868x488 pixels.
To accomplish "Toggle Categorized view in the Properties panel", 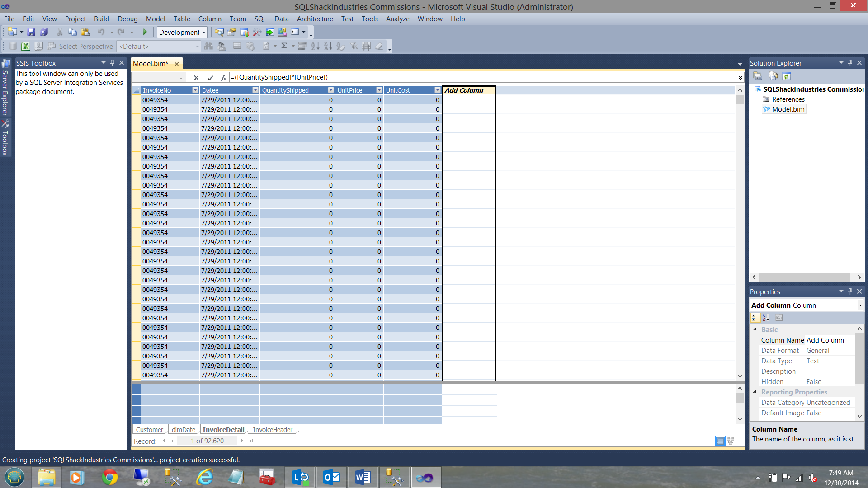I will click(x=755, y=318).
